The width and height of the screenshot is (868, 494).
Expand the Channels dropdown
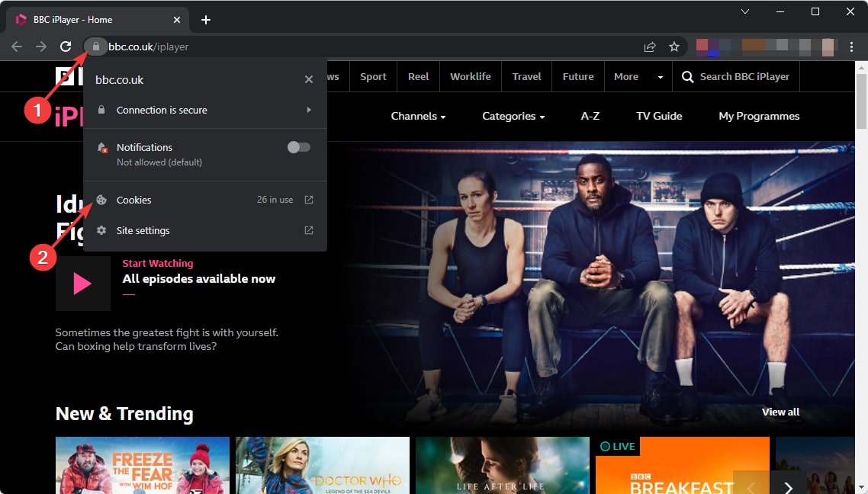(418, 116)
